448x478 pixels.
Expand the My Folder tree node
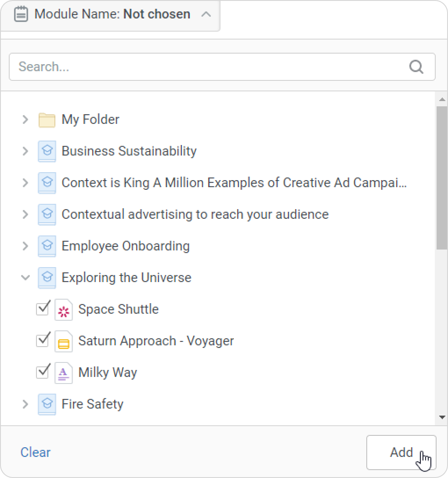pos(25,119)
